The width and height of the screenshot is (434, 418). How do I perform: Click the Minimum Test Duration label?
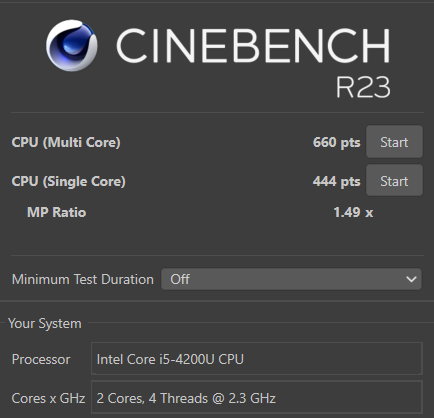(83, 279)
